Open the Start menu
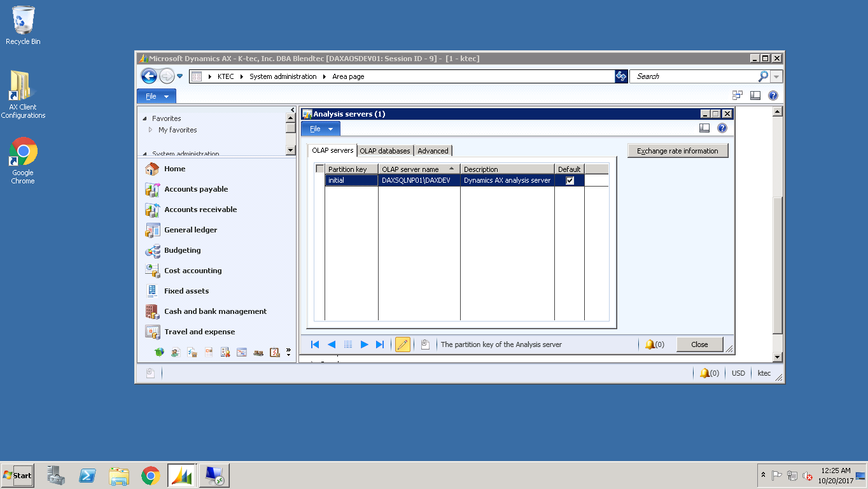This screenshot has height=489, width=868. [x=18, y=475]
